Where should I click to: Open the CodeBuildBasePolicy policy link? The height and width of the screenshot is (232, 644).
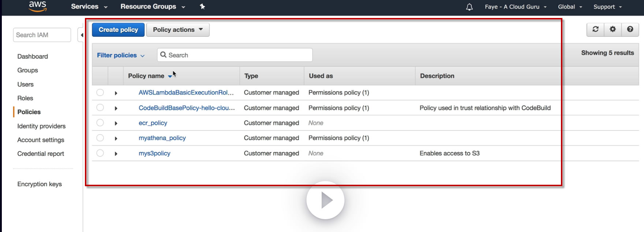pos(186,108)
